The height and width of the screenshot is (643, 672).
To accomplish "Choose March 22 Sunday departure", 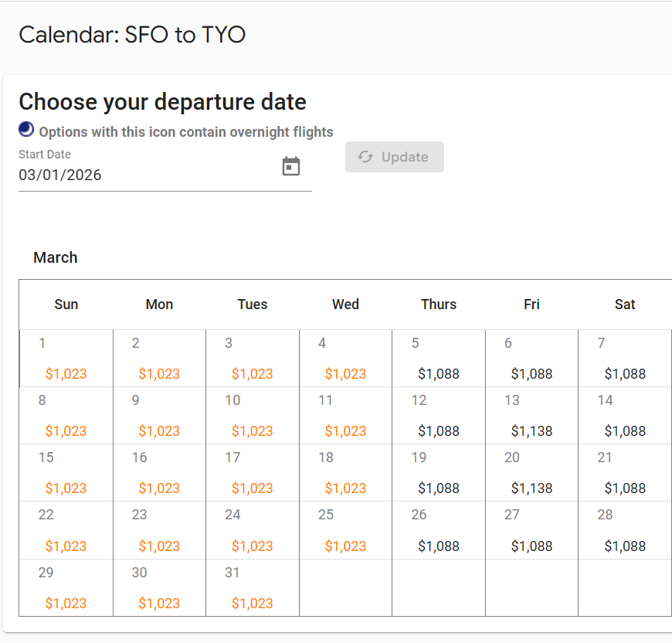I will (66, 546).
